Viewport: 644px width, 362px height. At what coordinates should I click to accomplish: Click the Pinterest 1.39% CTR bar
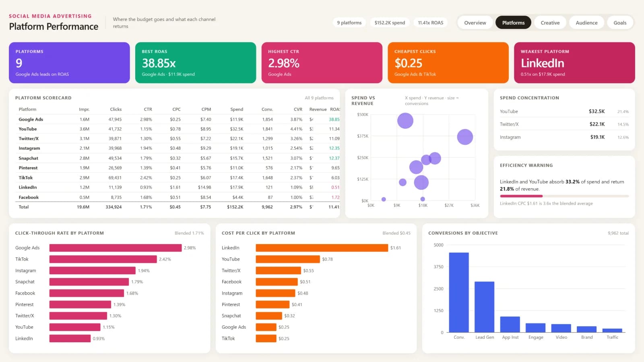coord(80,304)
